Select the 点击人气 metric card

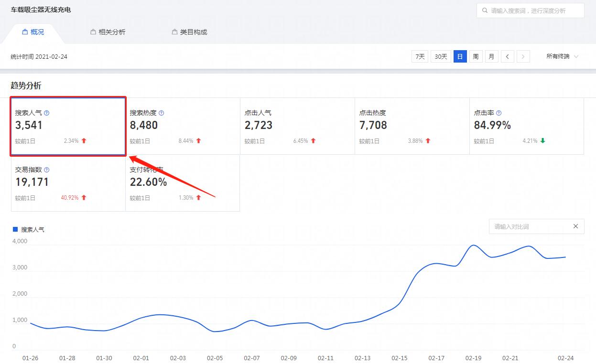(x=297, y=126)
